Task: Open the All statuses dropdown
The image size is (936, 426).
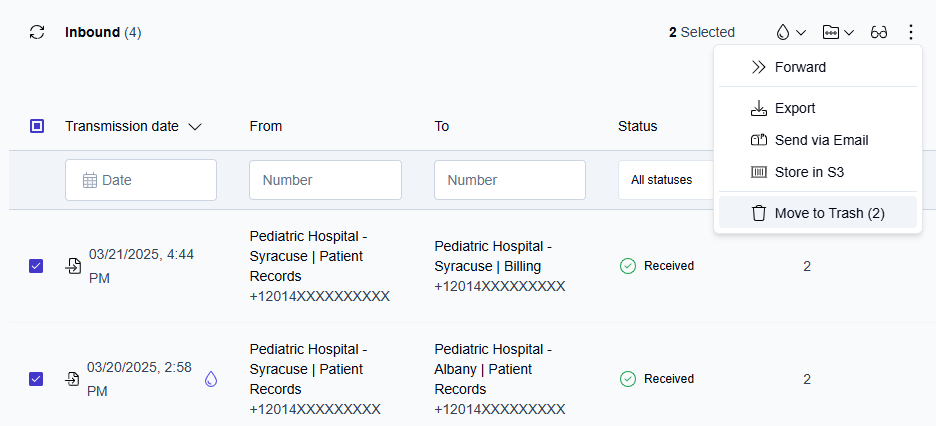Action: point(665,180)
